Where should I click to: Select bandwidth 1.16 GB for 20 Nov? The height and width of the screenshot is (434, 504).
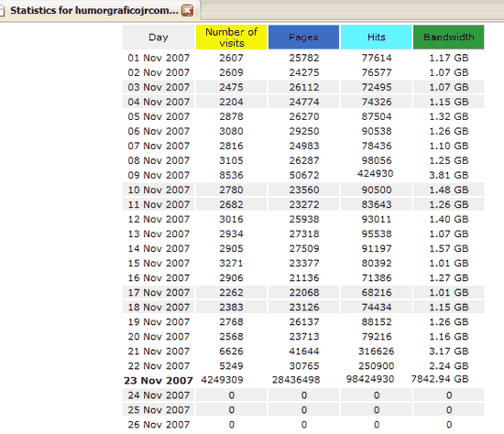[449, 337]
